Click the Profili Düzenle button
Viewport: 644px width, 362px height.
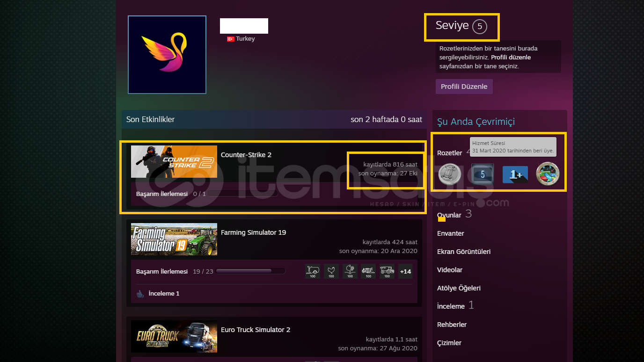(464, 87)
